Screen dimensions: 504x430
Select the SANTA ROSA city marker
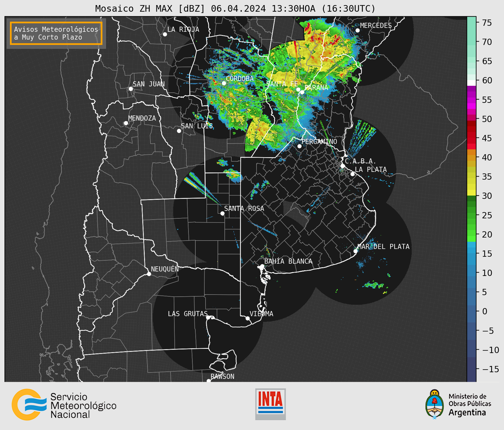222,214
